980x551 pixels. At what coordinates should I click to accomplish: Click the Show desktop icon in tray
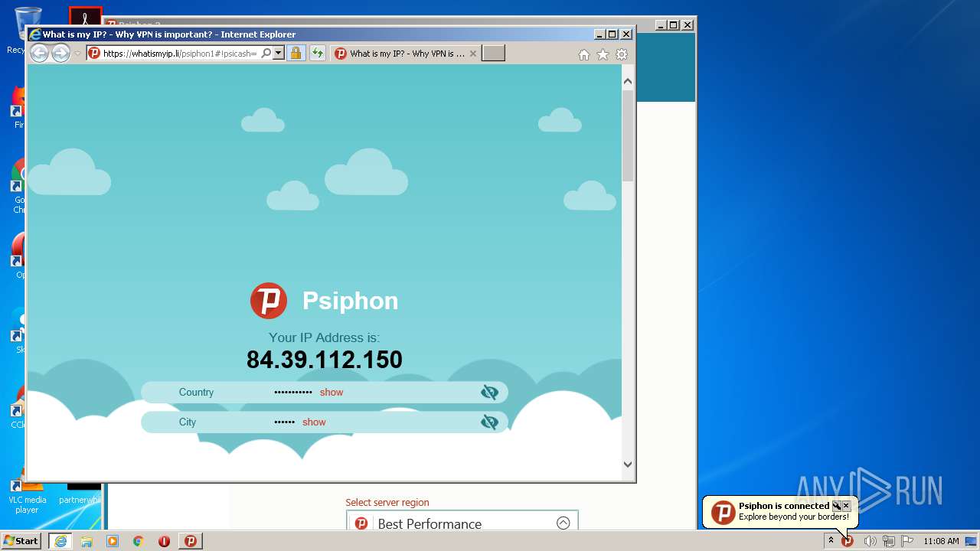tap(972, 541)
